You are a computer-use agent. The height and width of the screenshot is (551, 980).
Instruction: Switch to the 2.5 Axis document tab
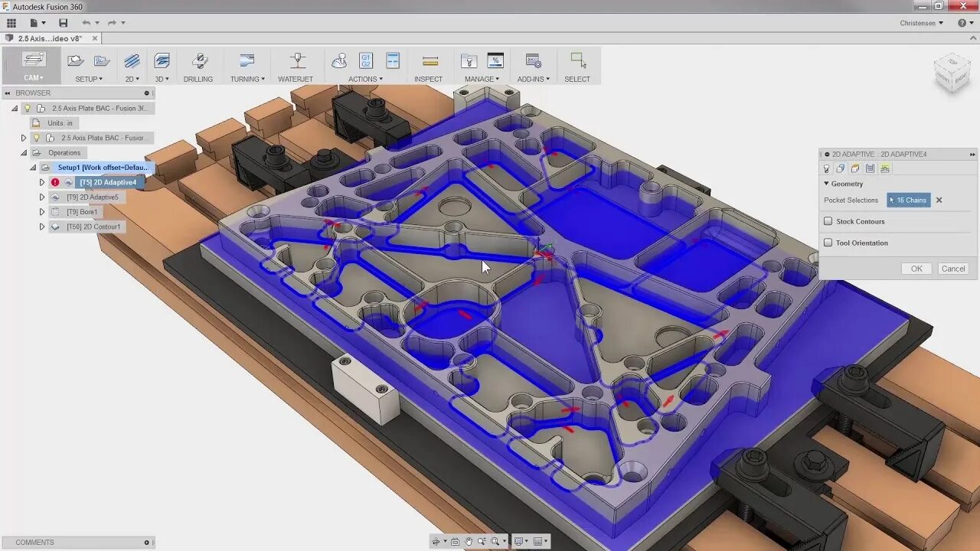click(x=50, y=38)
